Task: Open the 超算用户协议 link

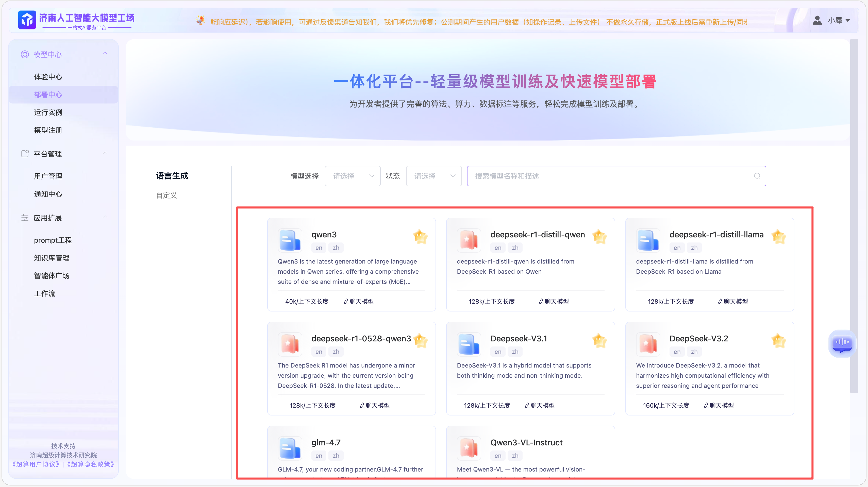Action: [36, 464]
